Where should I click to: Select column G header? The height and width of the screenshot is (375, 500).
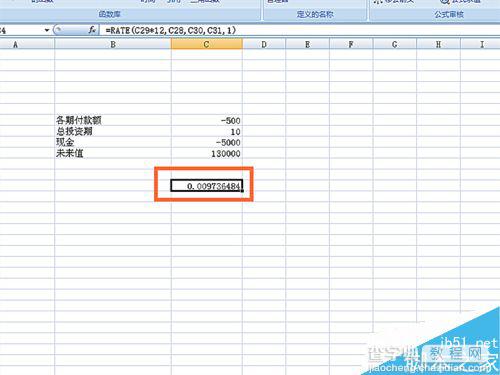point(395,44)
